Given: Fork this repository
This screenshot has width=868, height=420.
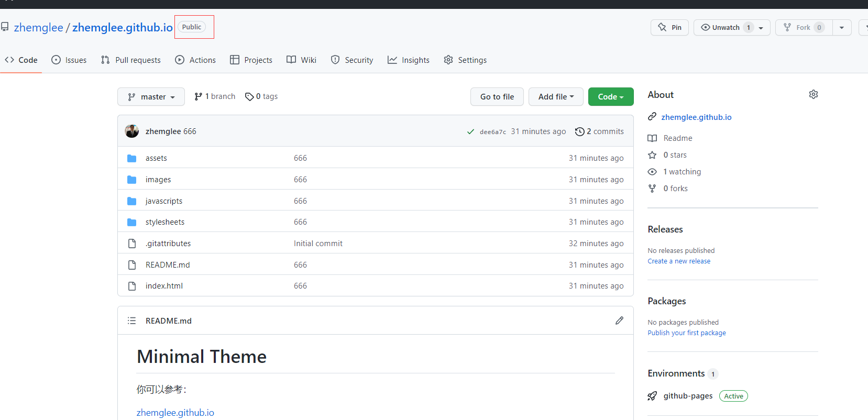Looking at the screenshot, I should point(804,27).
